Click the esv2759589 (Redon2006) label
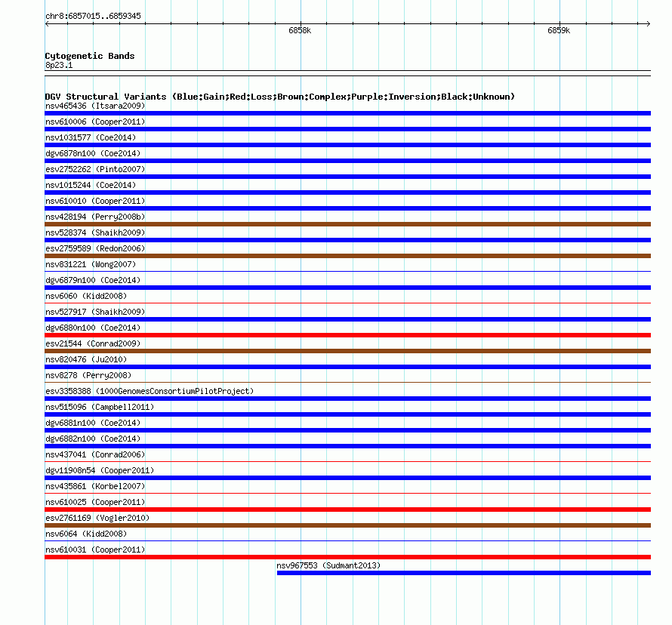The height and width of the screenshot is (625, 672). [95, 248]
